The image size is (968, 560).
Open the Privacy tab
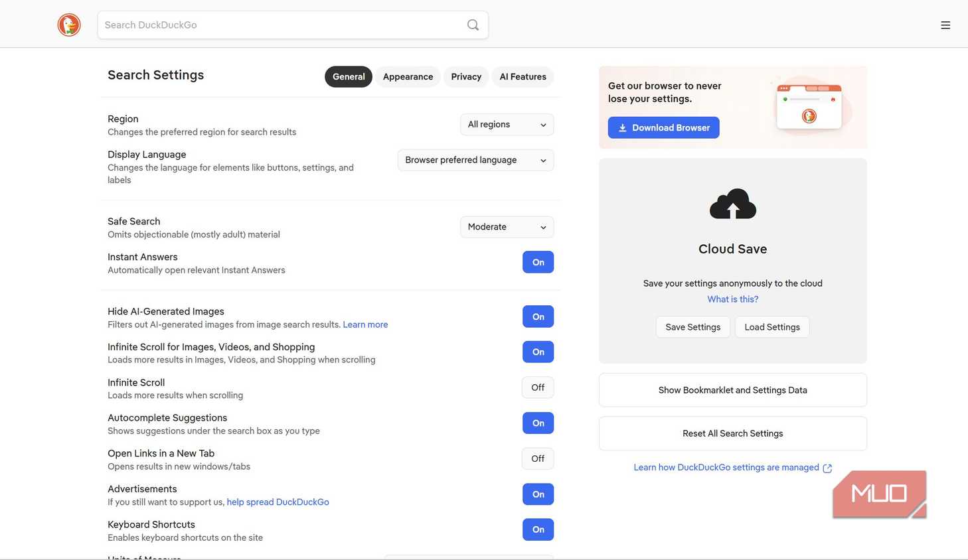point(466,77)
